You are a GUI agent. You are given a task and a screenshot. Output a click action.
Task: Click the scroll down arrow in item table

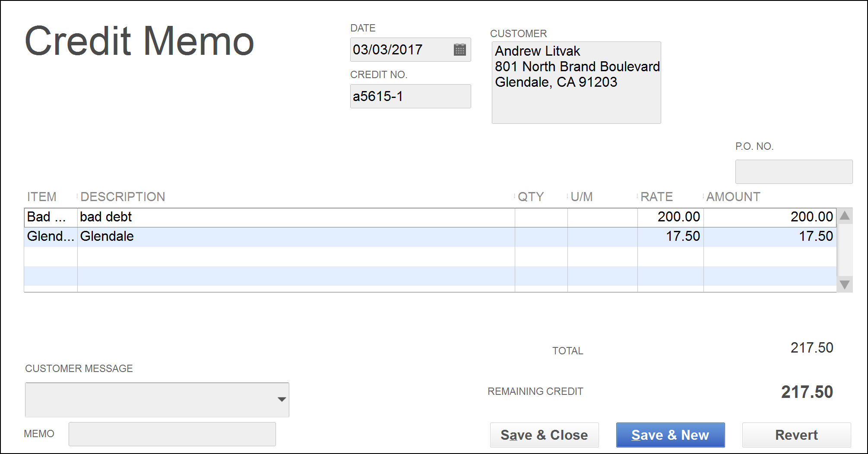click(x=845, y=284)
